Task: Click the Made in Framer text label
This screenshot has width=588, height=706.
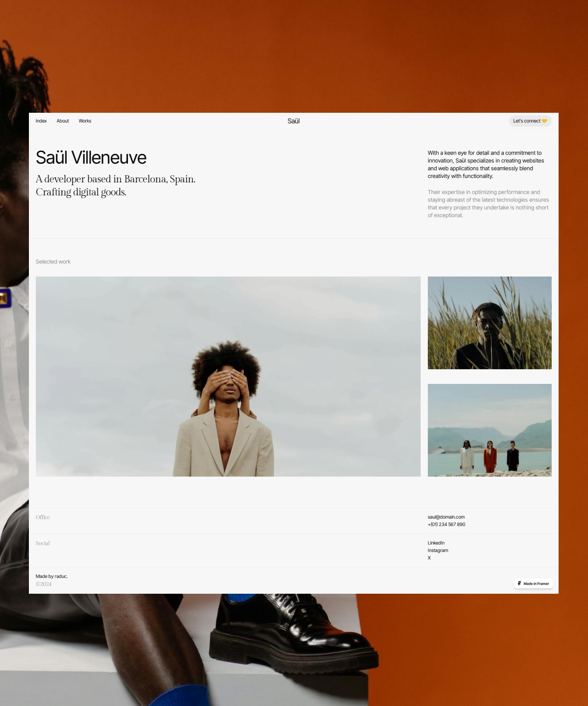Action: [536, 583]
